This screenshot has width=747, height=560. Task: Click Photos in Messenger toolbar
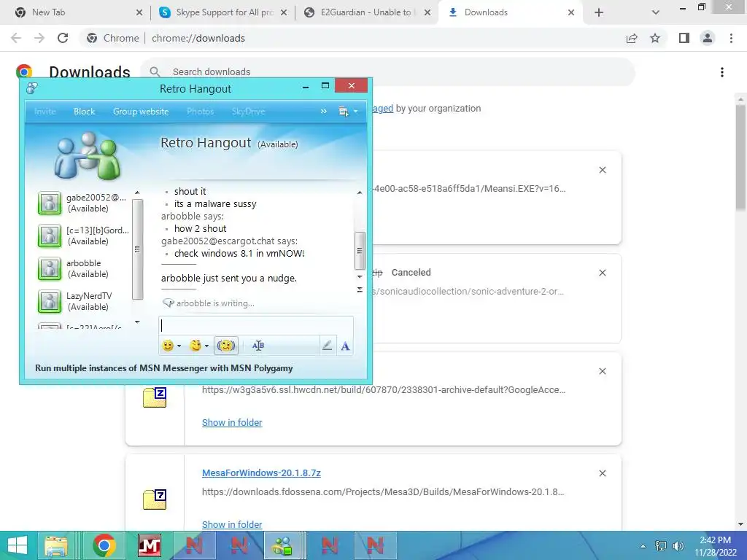(200, 112)
